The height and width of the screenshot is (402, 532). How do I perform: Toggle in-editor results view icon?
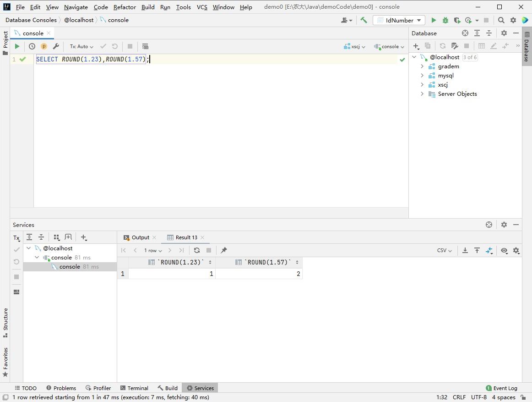(145, 46)
